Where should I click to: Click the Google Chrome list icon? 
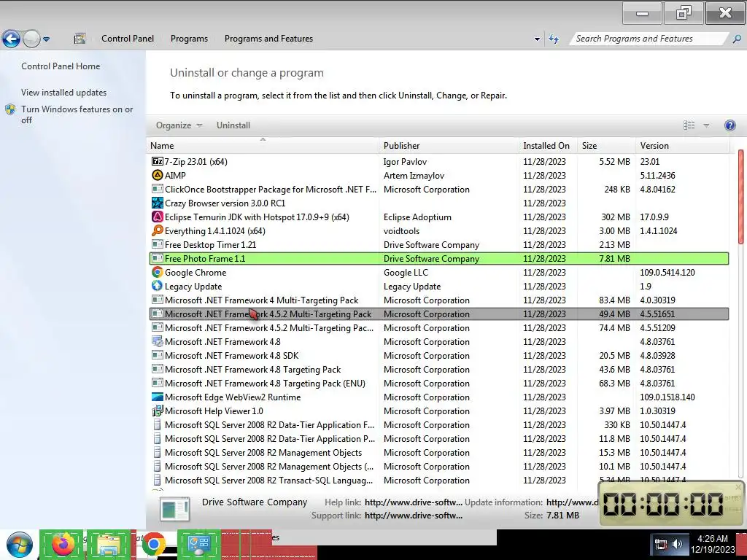158,273
